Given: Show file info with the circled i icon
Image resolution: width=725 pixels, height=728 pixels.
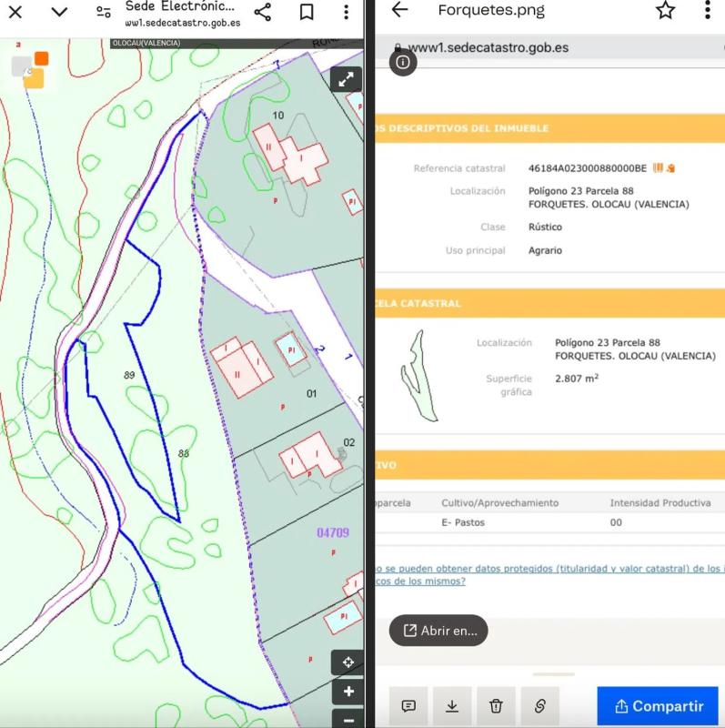Looking at the screenshot, I should (403, 62).
